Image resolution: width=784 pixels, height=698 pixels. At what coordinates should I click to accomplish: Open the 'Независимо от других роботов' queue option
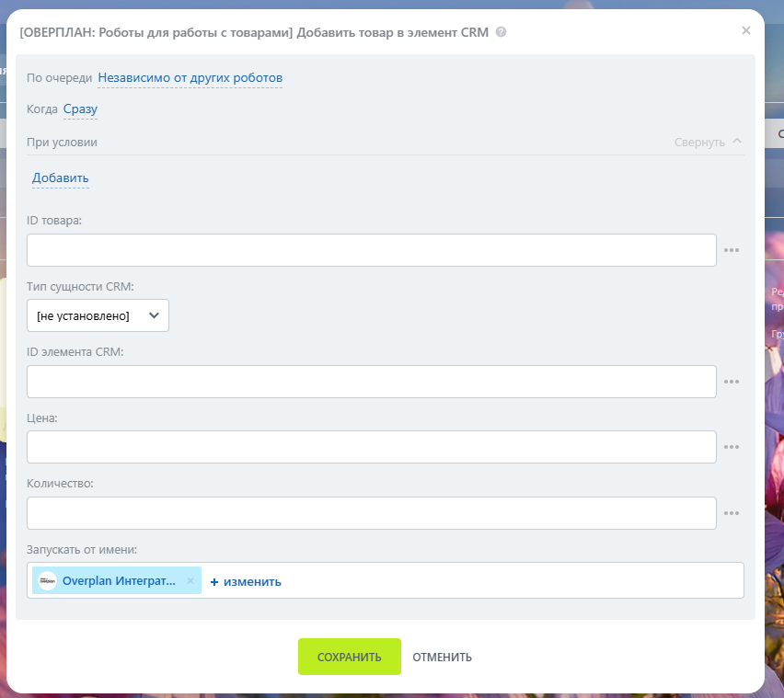tap(190, 78)
